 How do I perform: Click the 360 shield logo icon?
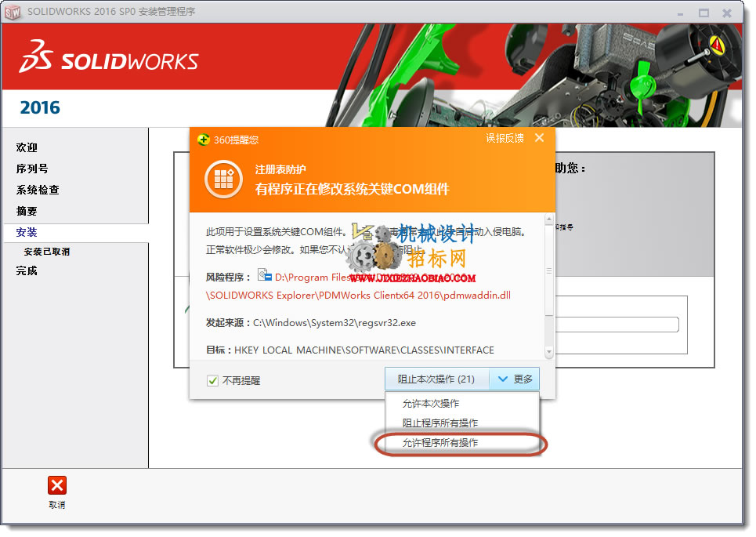tap(204, 140)
